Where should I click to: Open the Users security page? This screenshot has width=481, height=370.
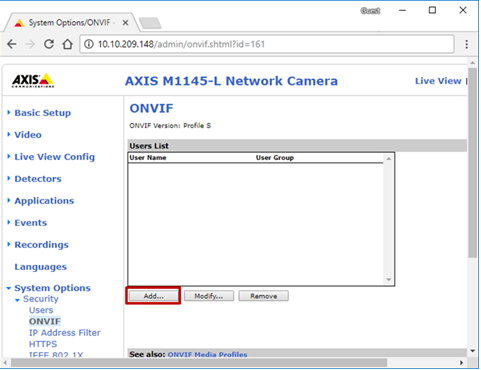click(41, 310)
